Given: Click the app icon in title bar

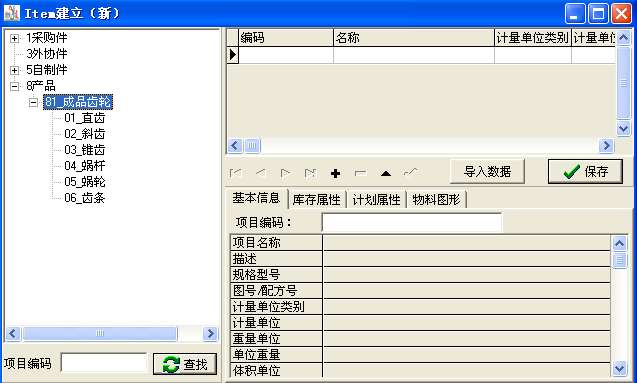Looking at the screenshot, I should pyautogui.click(x=12, y=13).
